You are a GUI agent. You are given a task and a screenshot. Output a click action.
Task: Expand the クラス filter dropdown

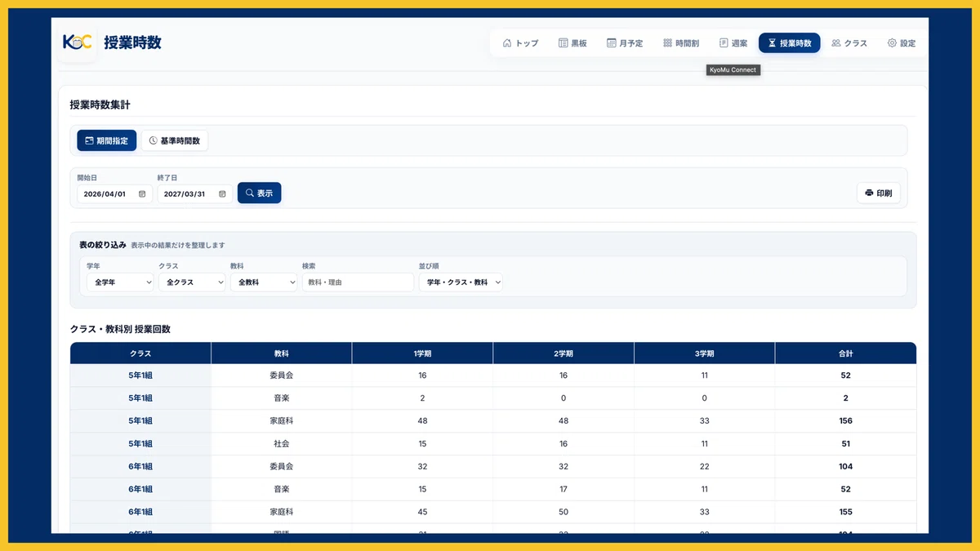pos(192,282)
